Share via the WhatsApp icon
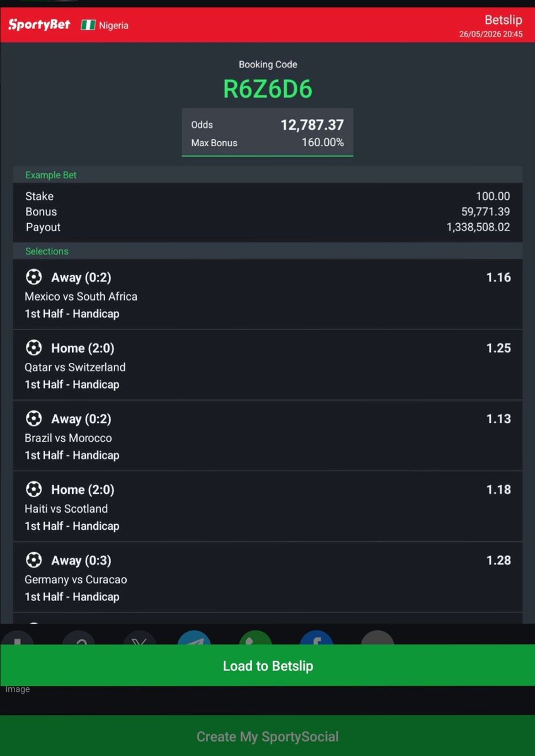Viewport: 535px width, 756px height. coord(255,638)
